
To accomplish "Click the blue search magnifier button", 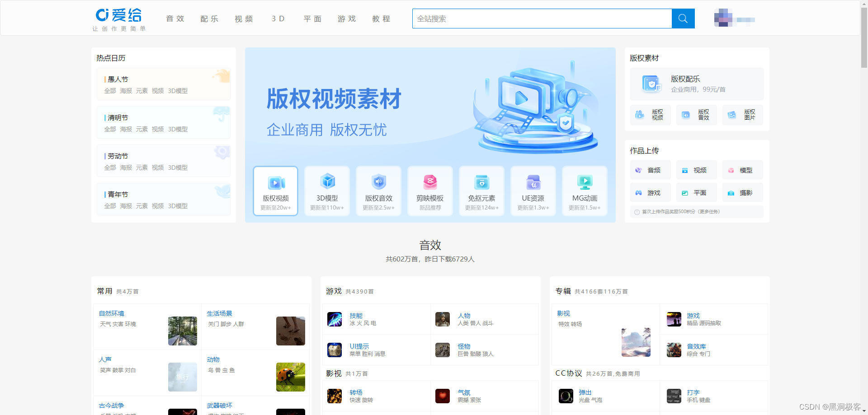I will click(x=683, y=19).
